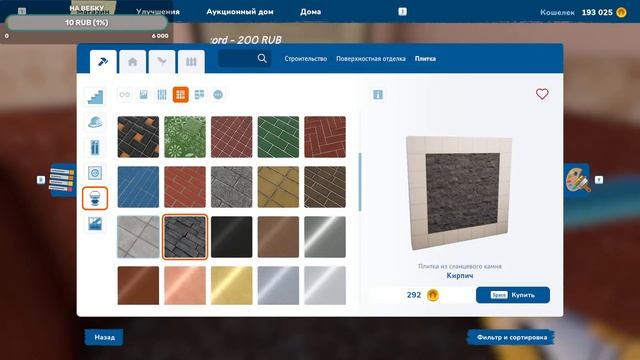Click the 10 RUB donation progress bar
The width and height of the screenshot is (640, 360).
click(x=86, y=22)
